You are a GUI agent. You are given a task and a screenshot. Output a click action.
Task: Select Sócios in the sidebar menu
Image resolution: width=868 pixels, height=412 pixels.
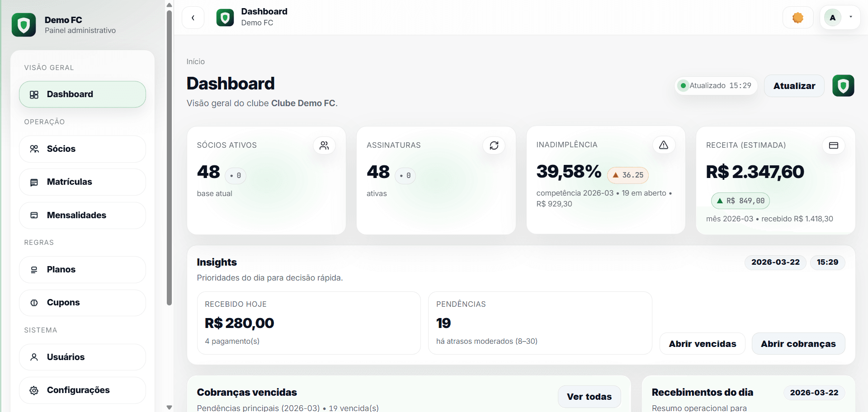tap(61, 149)
